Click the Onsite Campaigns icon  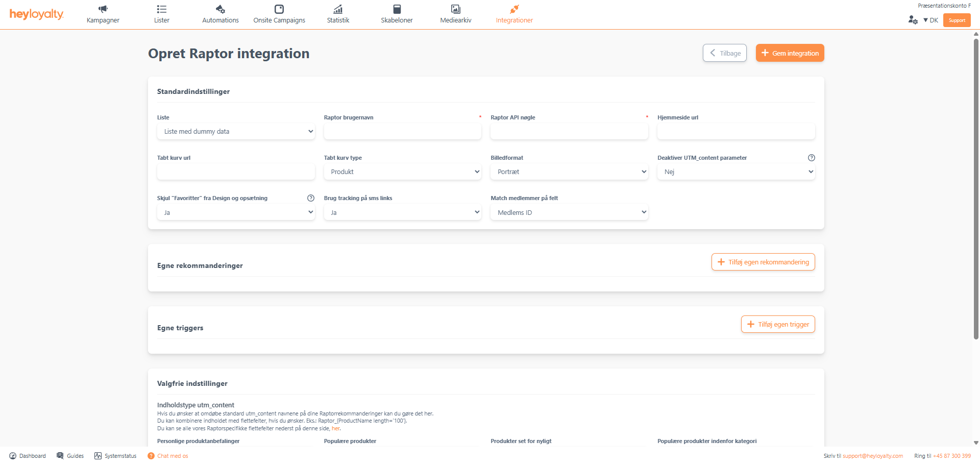coord(279,9)
